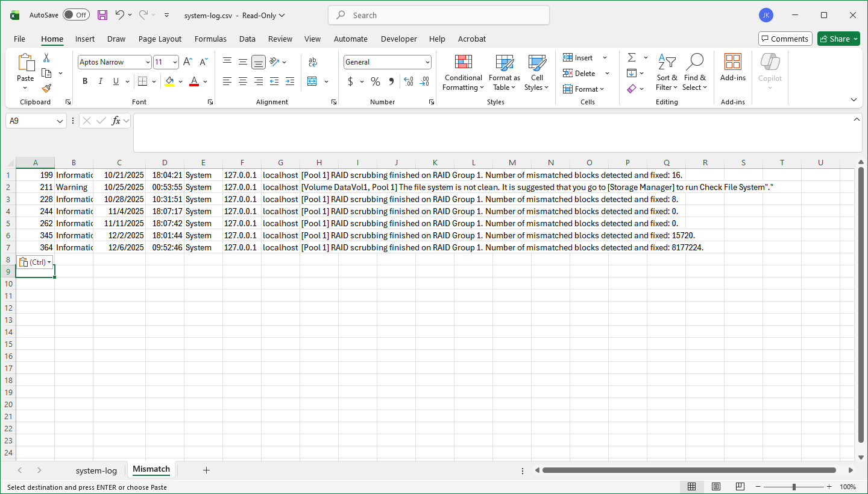Apply Percent Style number format
The width and height of the screenshot is (868, 494).
376,81
